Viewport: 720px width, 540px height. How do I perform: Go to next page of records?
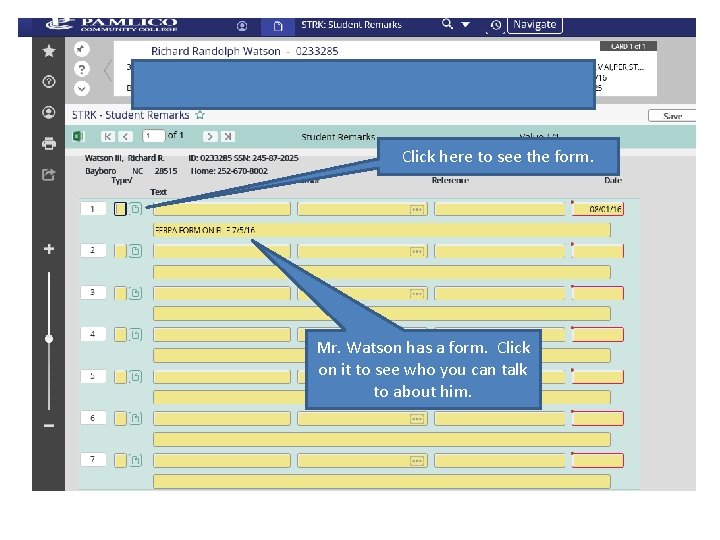pos(209,136)
